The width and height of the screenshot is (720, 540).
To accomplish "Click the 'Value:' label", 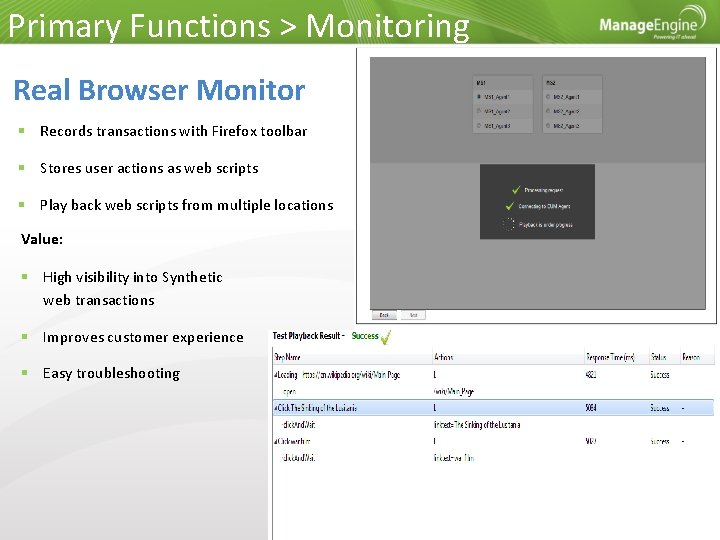I will point(42,239).
